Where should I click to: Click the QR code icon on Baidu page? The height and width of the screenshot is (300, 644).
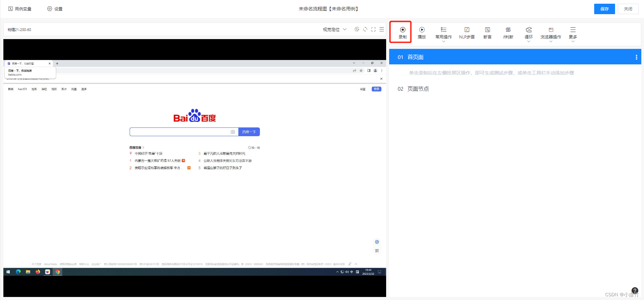pos(377,251)
